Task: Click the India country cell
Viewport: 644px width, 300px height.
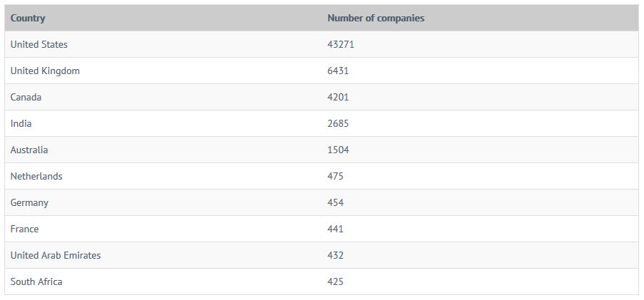Action: (21, 123)
